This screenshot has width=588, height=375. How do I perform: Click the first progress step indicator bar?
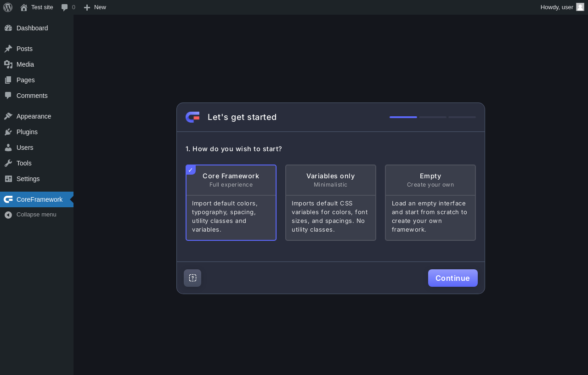pos(403,117)
